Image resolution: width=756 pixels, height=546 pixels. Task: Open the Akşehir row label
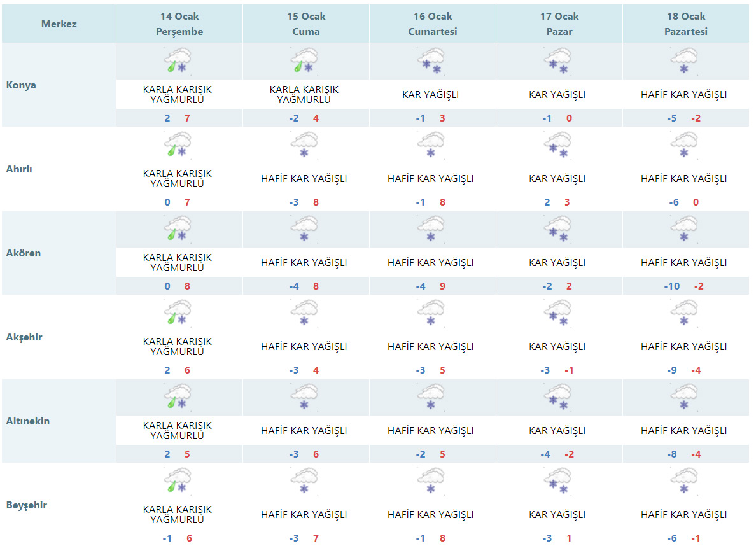[x=24, y=337]
